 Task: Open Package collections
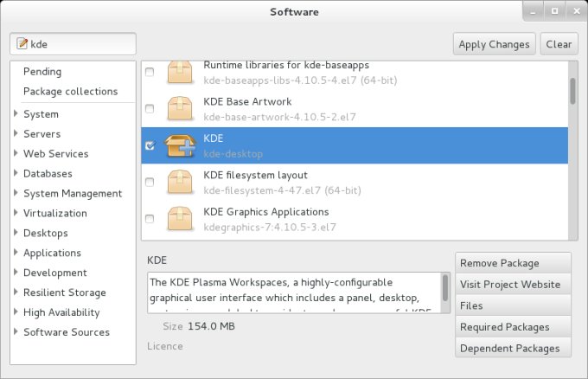pos(71,91)
